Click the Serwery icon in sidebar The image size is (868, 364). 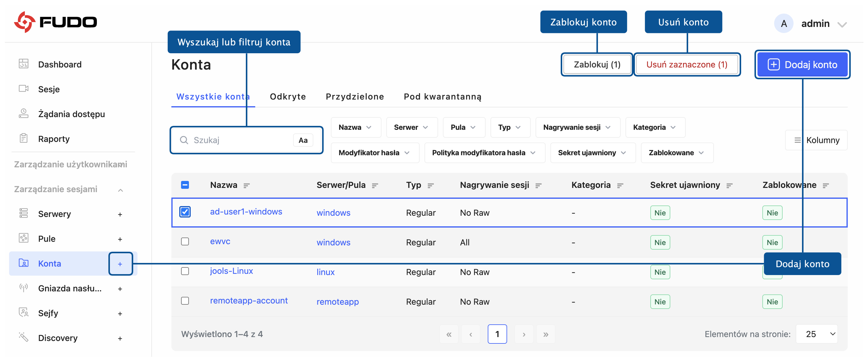24,214
